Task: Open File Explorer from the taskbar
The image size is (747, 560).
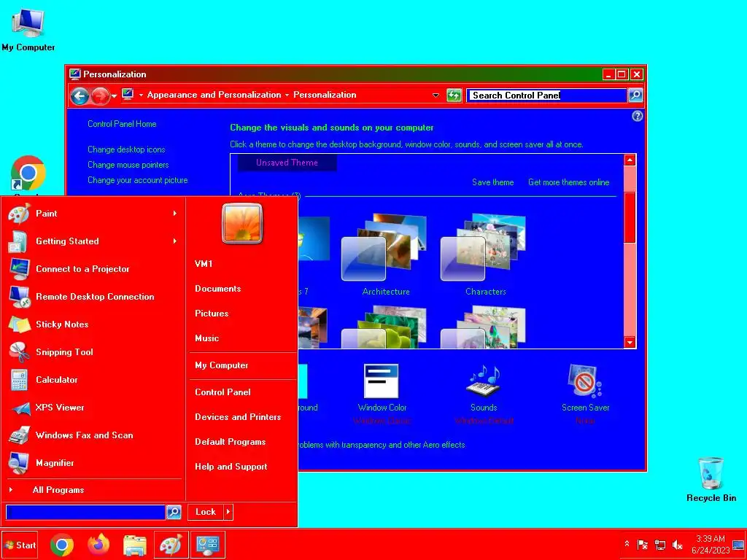Action: tap(135, 545)
